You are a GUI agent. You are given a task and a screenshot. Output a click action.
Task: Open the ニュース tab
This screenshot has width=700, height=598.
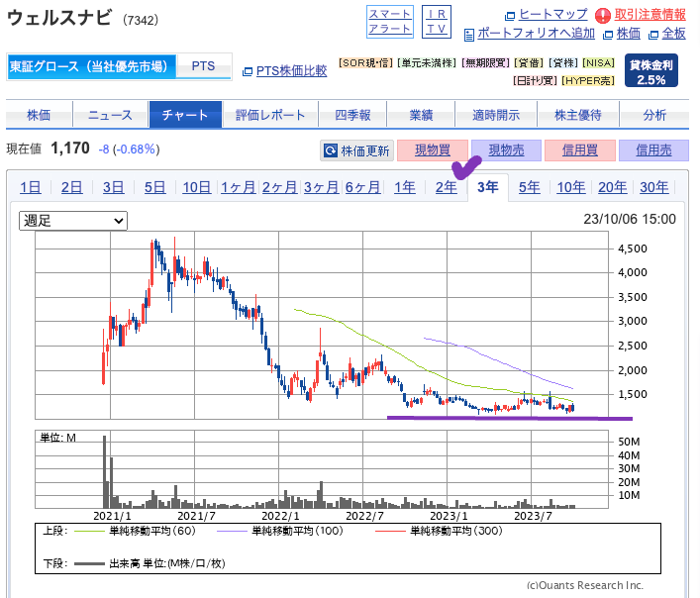pos(110,115)
